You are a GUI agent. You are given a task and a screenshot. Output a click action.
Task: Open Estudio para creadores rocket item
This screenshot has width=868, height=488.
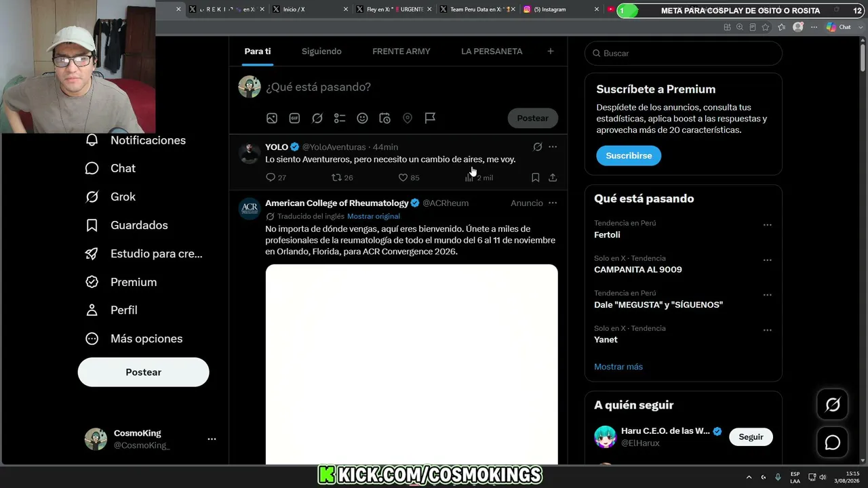144,253
